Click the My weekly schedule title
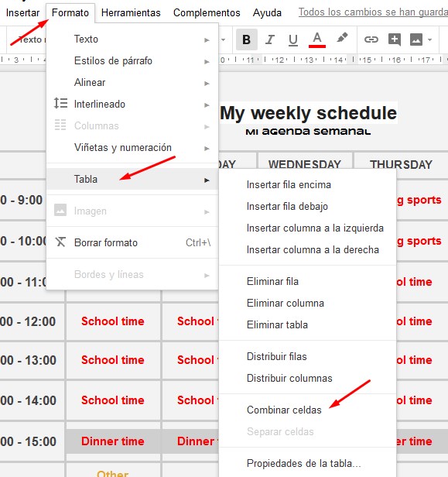Screen dimensions: 448x477 [x=308, y=113]
